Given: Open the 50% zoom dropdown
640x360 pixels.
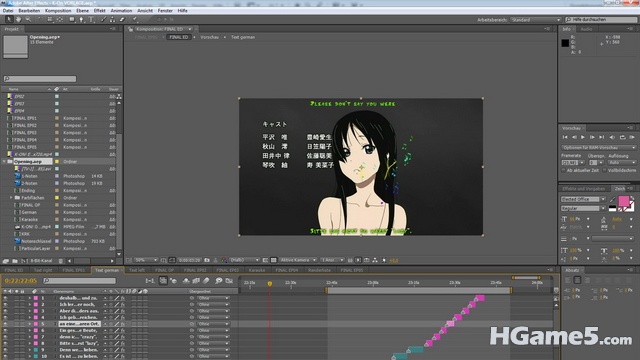Looking at the screenshot, I should pos(146,260).
